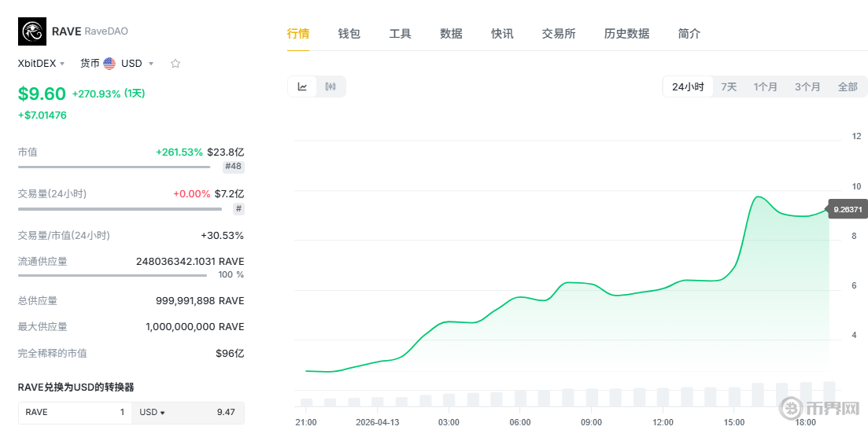This screenshot has height=430, width=868.
Task: Click the RaveDAO eye logo icon
Action: click(x=32, y=31)
